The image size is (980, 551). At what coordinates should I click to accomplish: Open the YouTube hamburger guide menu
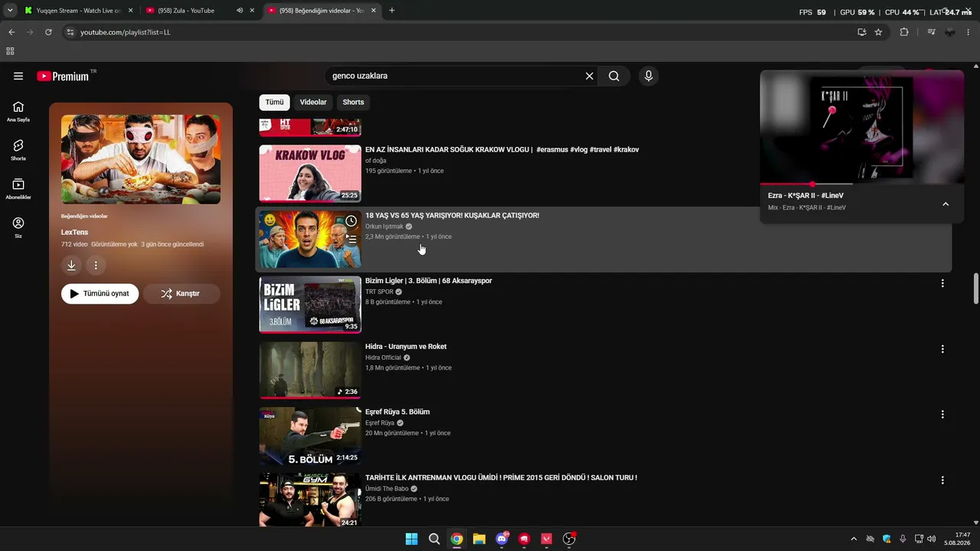pyautogui.click(x=18, y=76)
